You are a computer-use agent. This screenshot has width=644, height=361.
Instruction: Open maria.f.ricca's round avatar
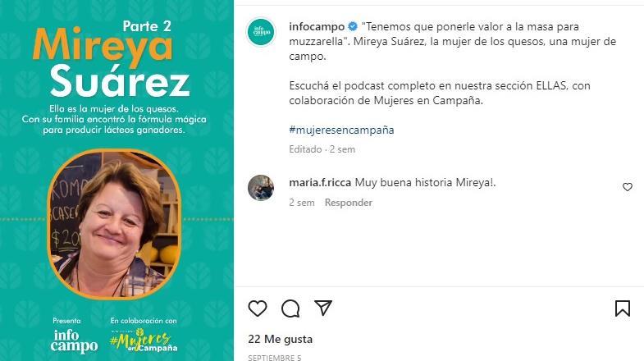(261, 188)
